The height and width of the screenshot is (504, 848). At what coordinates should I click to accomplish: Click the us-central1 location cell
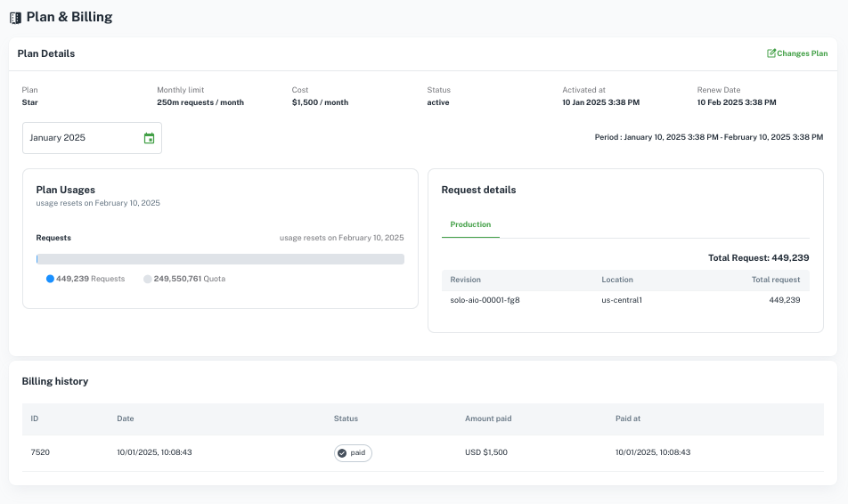(622, 300)
